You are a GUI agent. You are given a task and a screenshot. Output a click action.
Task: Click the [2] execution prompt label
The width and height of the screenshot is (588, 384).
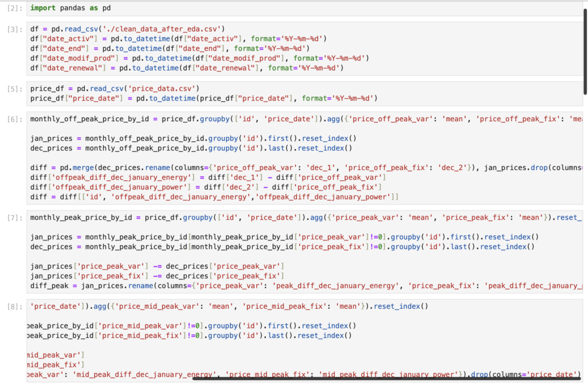tap(14, 9)
